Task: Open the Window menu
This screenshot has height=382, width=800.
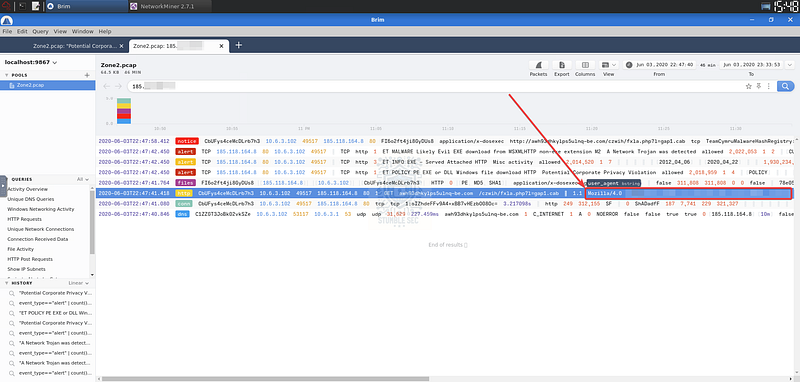Action: point(83,31)
